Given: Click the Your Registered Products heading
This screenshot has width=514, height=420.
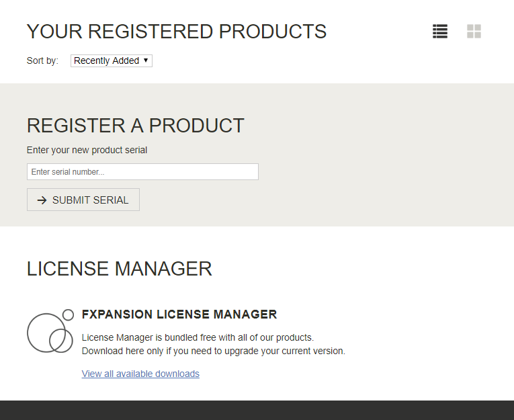Looking at the screenshot, I should [x=176, y=32].
